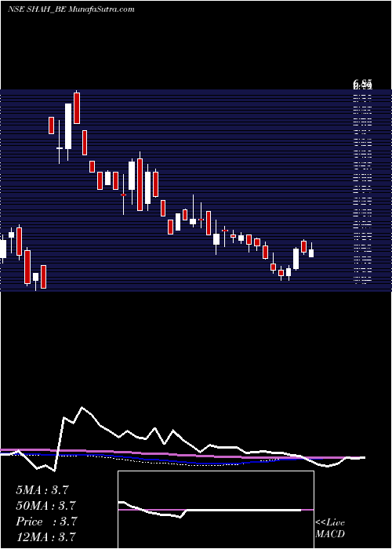This screenshot has width=392, height=549.
Task: Click the "50MA : 3.7" indicator label
Action: pos(45,506)
